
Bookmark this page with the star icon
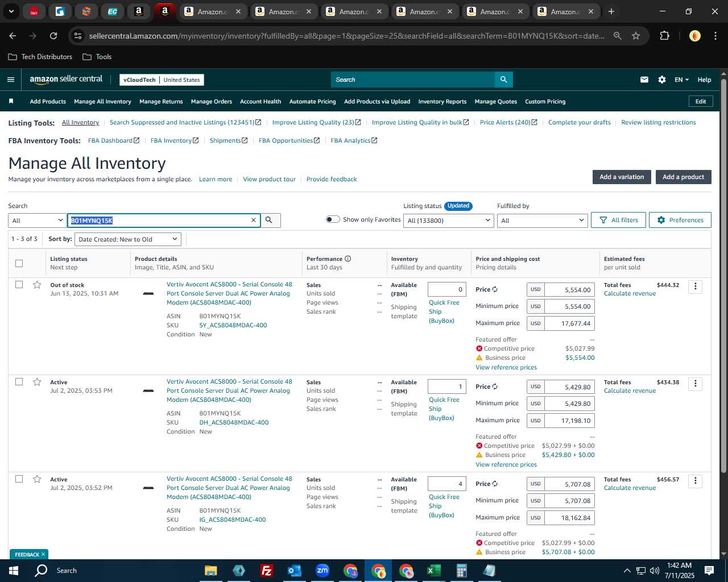coord(636,36)
